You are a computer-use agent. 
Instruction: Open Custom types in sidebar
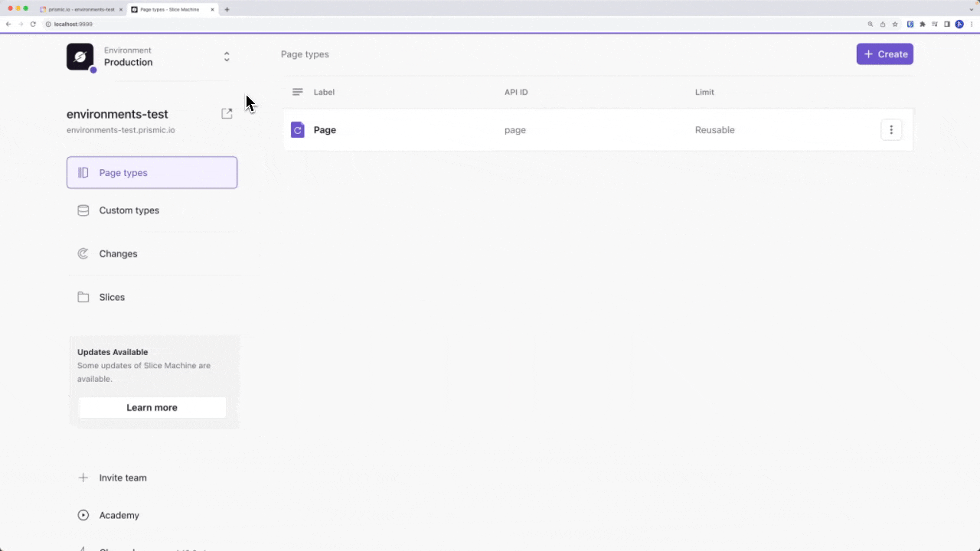pos(152,210)
